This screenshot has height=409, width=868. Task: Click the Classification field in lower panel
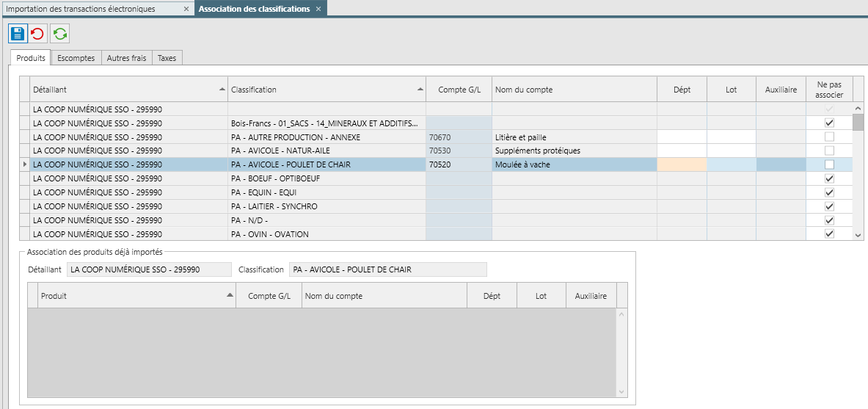[388, 270]
